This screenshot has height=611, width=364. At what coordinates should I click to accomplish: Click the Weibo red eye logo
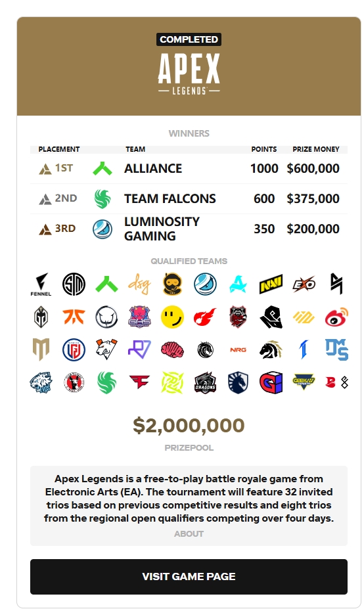(x=336, y=317)
